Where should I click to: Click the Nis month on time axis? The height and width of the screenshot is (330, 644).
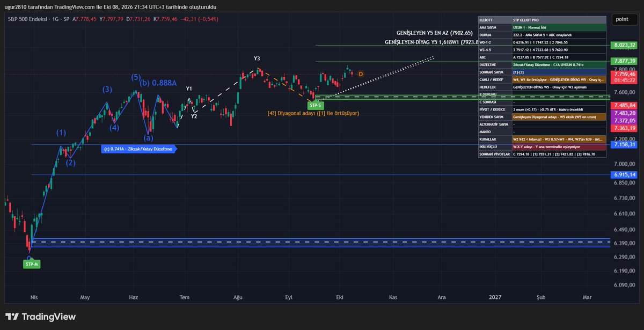click(x=34, y=297)
